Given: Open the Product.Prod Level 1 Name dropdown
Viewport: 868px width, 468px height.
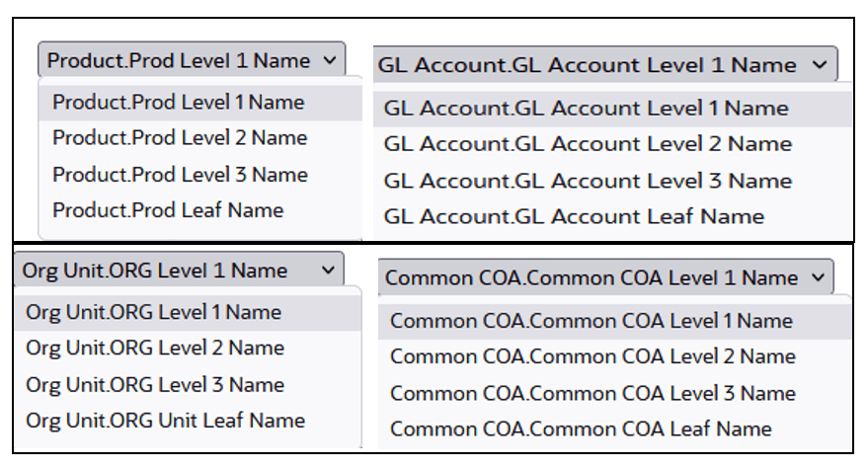Looking at the screenshot, I should 192,60.
